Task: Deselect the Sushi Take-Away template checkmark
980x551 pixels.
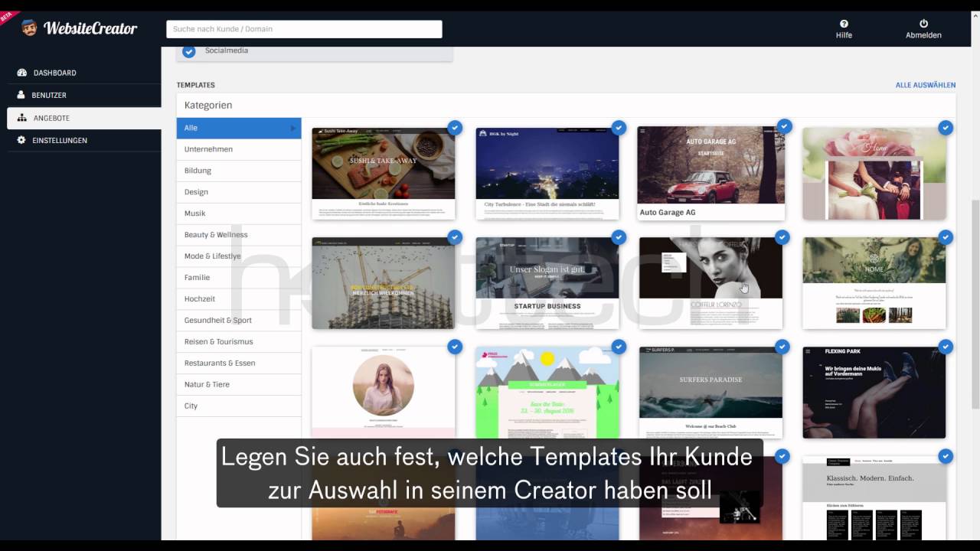Action: tap(455, 128)
